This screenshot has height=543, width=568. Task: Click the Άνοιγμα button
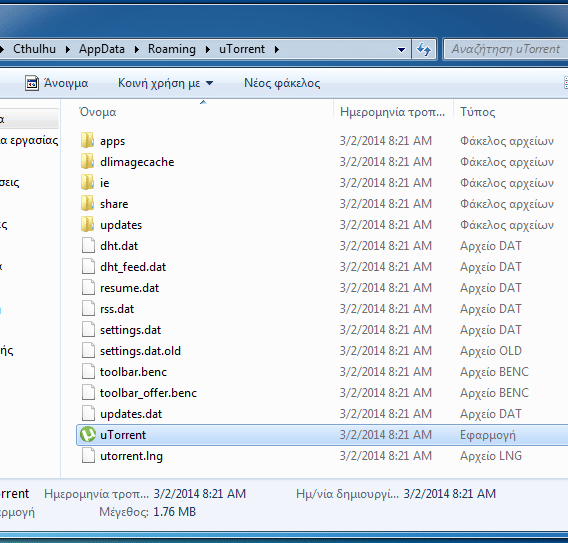(57, 83)
